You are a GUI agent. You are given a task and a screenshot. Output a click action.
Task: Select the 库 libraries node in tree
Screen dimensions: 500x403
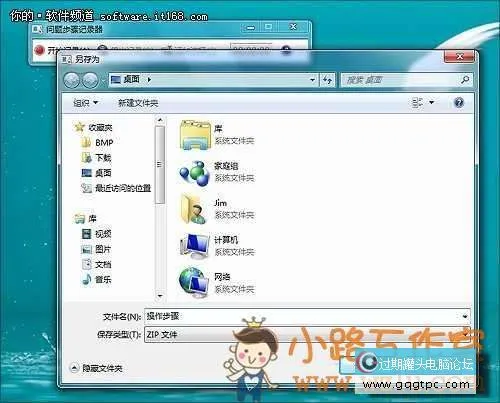point(86,219)
